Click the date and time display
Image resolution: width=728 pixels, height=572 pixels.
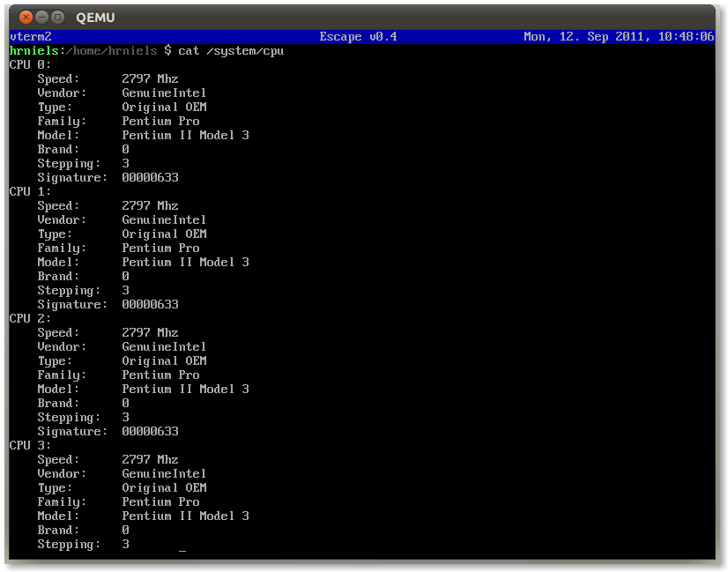[619, 37]
